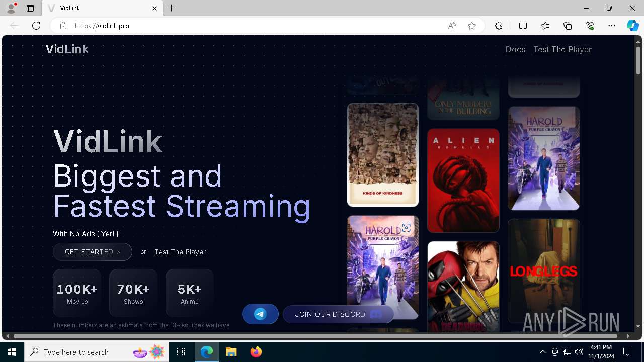Screen dimensions: 644x362
Task: Show hidden tray icons chevron
Action: point(542,352)
